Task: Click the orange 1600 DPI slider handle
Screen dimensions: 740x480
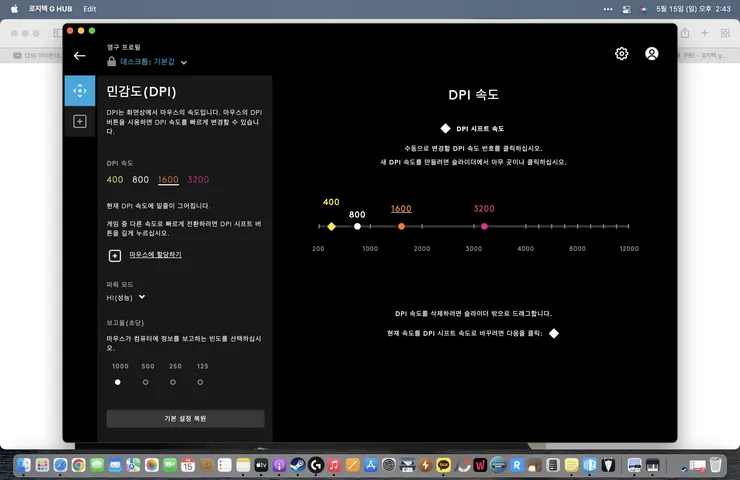Action: point(401,227)
